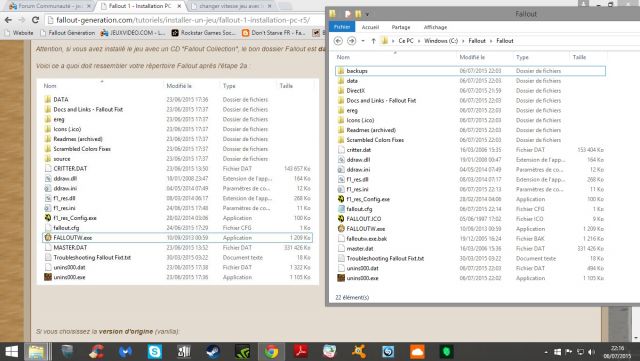Viewport: 640px width, 361px height.
Task: Switch to Forum Communauté browser tab
Action: pos(49,6)
